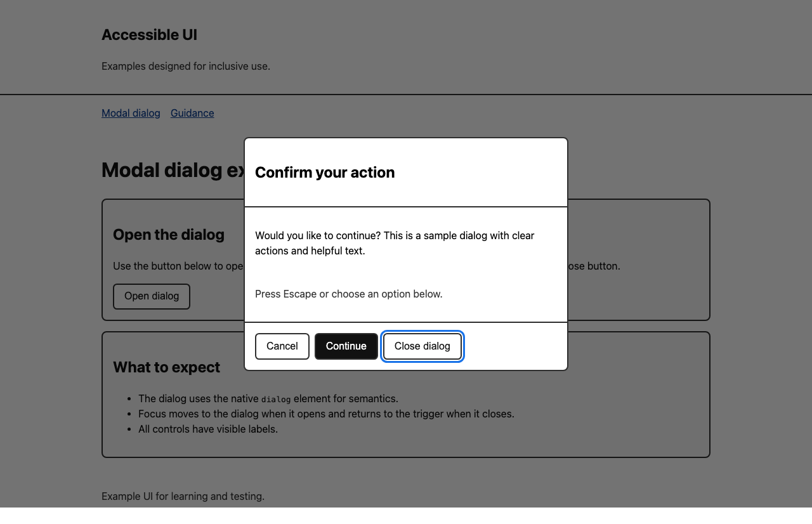Click the Examples designed for inclusive use tagline
Image resolution: width=812 pixels, height=524 pixels.
(x=185, y=66)
